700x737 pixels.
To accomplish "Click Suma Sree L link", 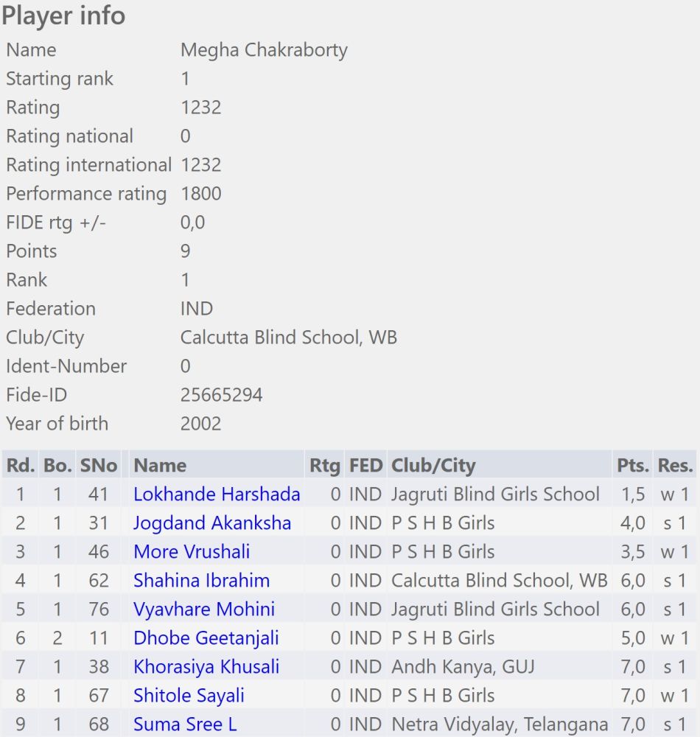I will 185,724.
